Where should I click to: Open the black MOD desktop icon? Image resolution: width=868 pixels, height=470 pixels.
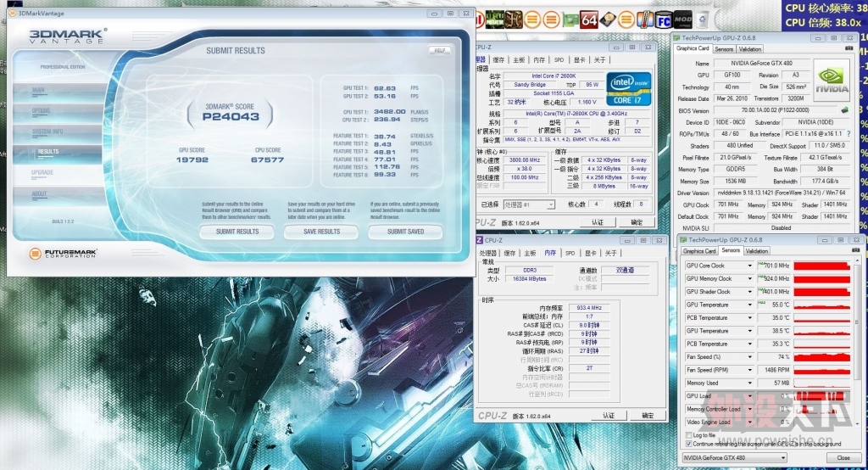tap(682, 20)
